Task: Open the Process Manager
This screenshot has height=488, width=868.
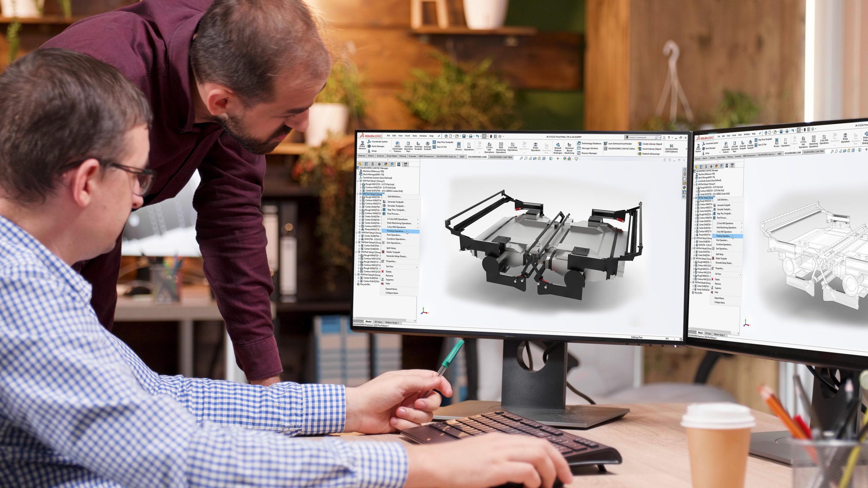Action: click(587, 153)
